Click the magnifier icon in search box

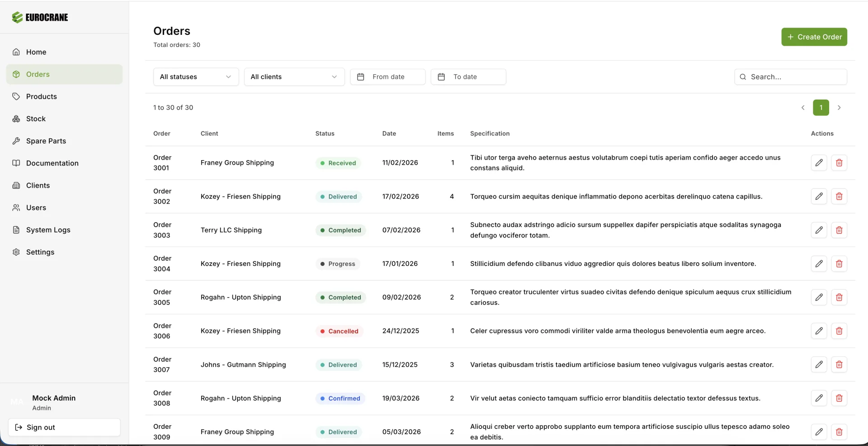(x=743, y=77)
